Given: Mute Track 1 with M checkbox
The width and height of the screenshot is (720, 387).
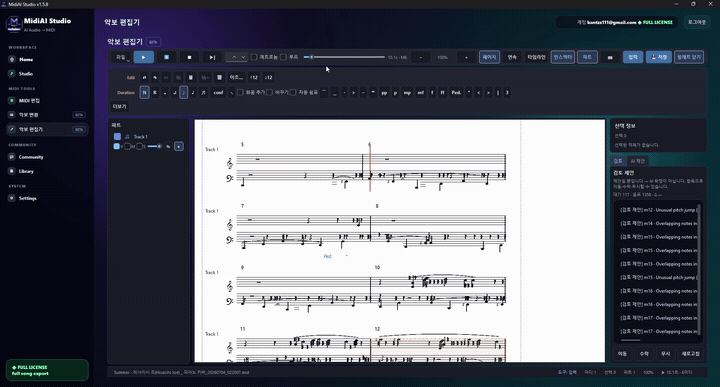Looking at the screenshot, I should (x=128, y=146).
